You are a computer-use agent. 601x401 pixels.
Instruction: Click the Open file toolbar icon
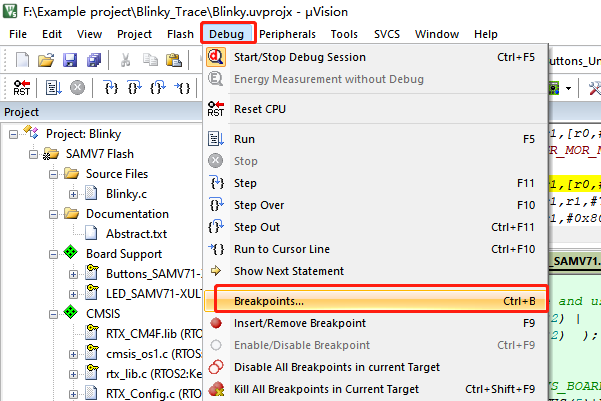click(x=46, y=60)
